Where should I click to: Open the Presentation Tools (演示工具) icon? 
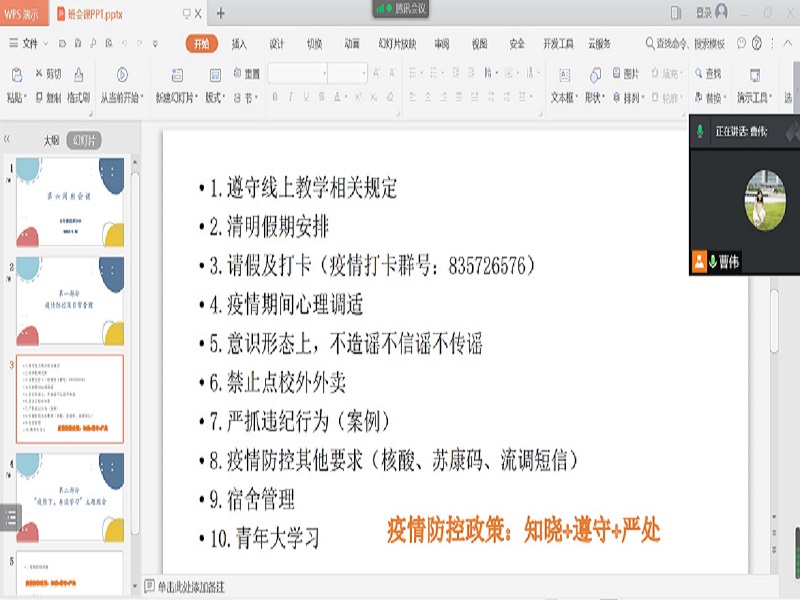757,85
